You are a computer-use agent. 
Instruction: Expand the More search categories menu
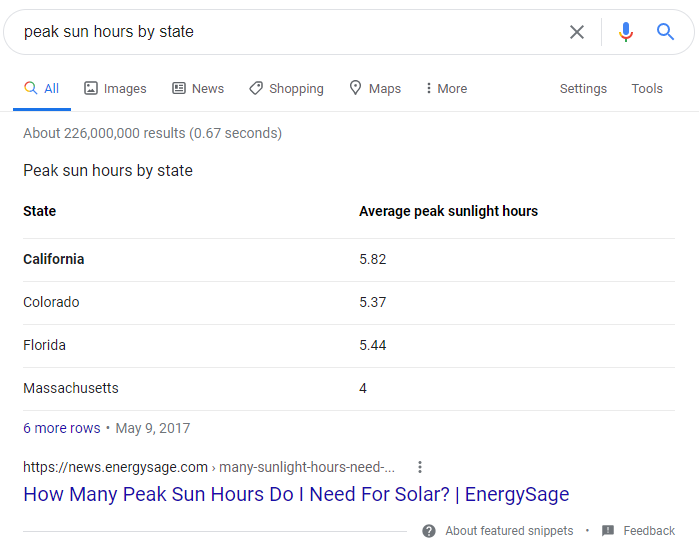tap(445, 89)
